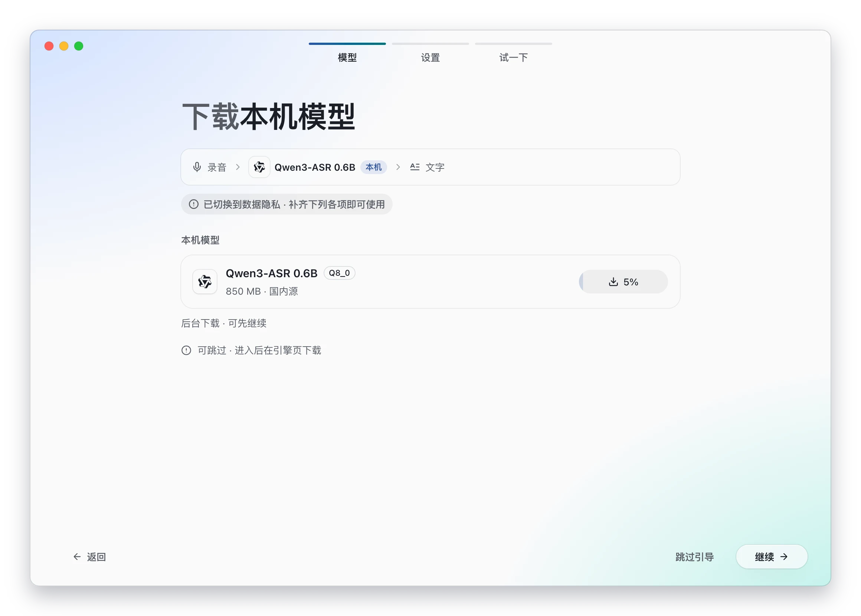Click the Q8_0 quantization badge
The image size is (861, 616).
pyautogui.click(x=339, y=273)
